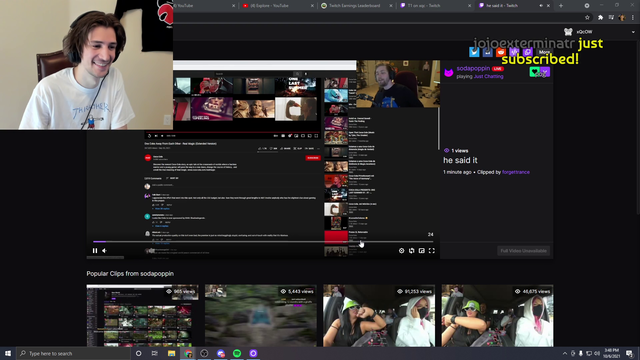Screen dimensions: 640x360
Task: Switch to Twitch Earnings Leaderboard tab
Action: (355, 6)
